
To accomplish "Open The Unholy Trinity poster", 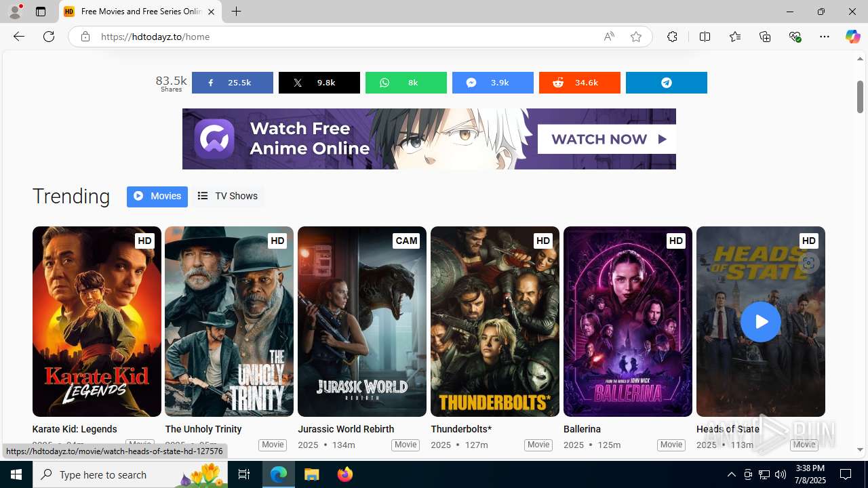I will (x=229, y=321).
